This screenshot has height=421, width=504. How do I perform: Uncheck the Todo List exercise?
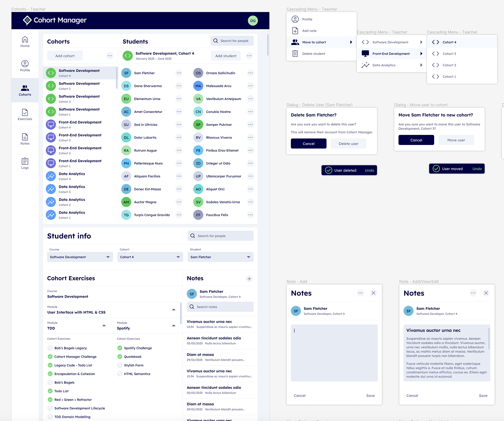click(50, 391)
